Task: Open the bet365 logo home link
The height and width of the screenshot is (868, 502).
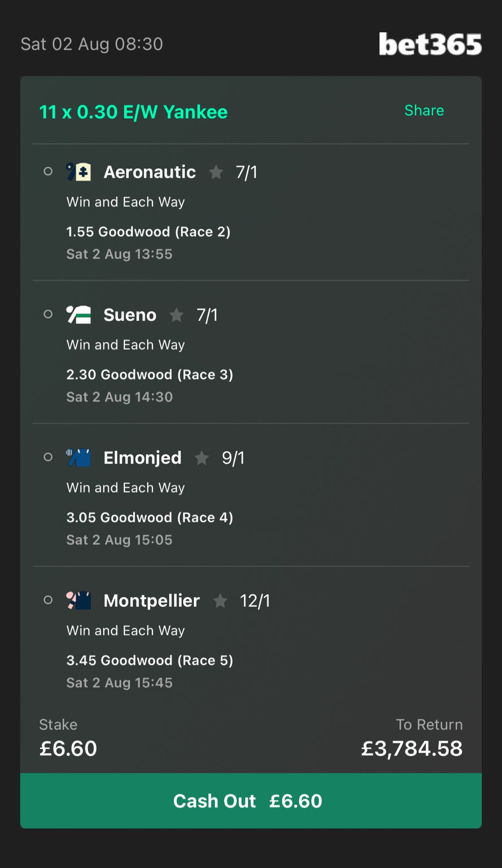Action: (x=430, y=44)
